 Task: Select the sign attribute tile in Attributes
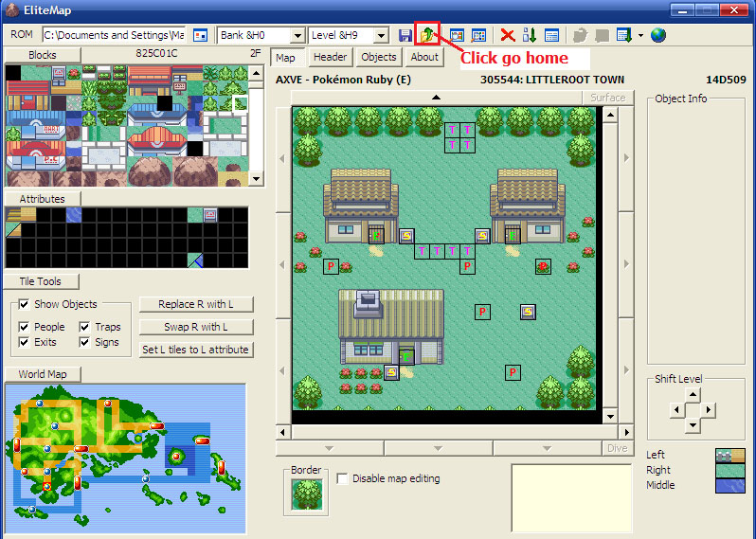209,215
